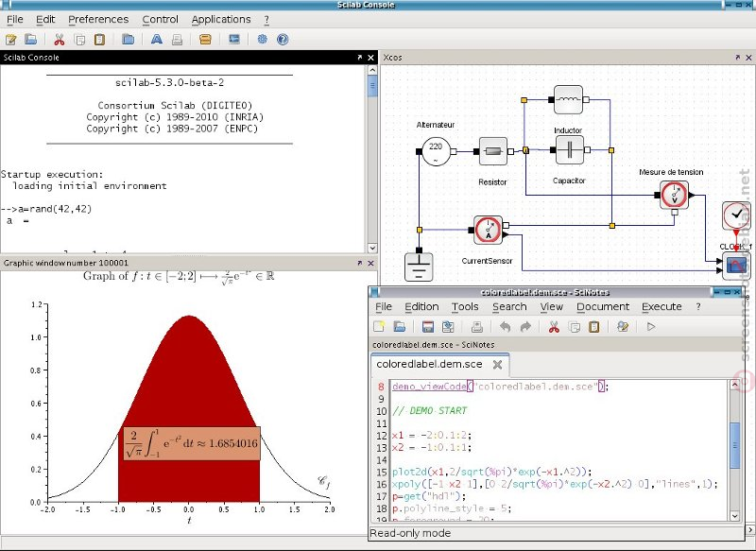Select the clock block in Xcos diagram

coord(737,215)
